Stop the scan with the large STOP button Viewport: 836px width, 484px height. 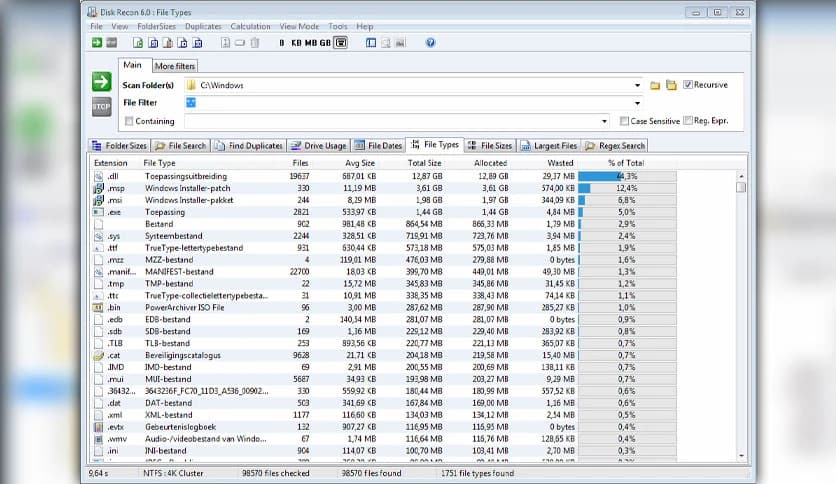pyautogui.click(x=101, y=107)
